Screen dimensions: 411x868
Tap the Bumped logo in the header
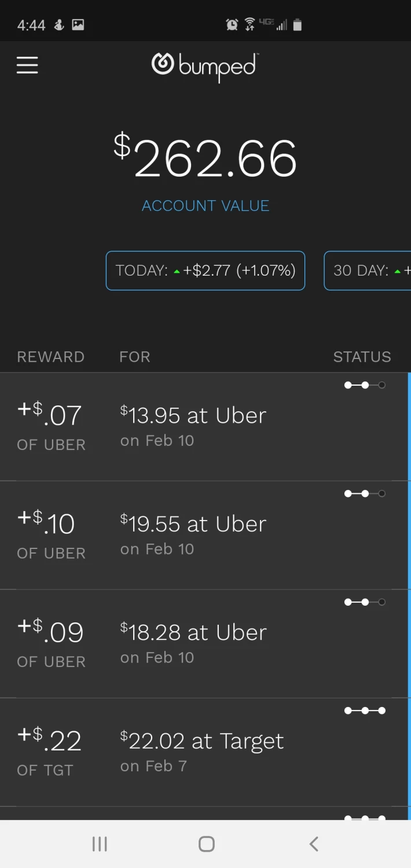point(205,67)
